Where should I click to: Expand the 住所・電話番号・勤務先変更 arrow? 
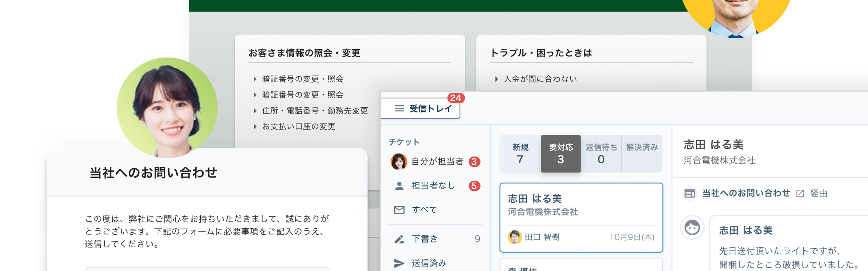coord(255,111)
